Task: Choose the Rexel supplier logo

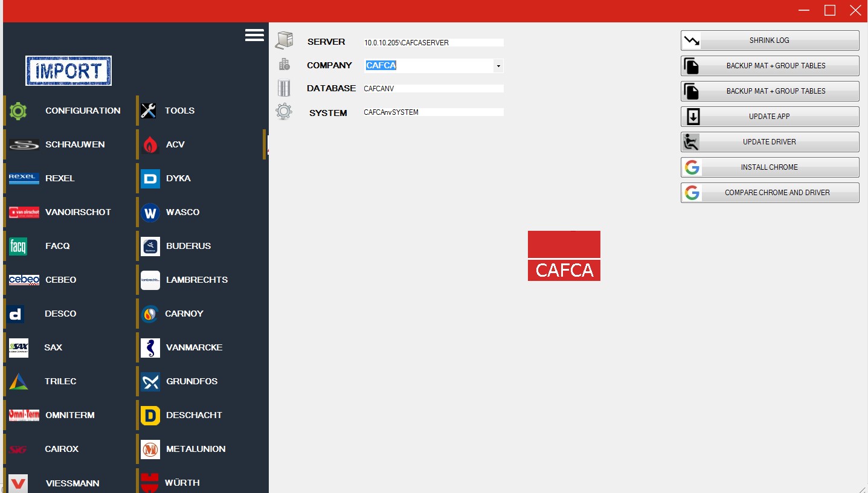Action: point(24,178)
